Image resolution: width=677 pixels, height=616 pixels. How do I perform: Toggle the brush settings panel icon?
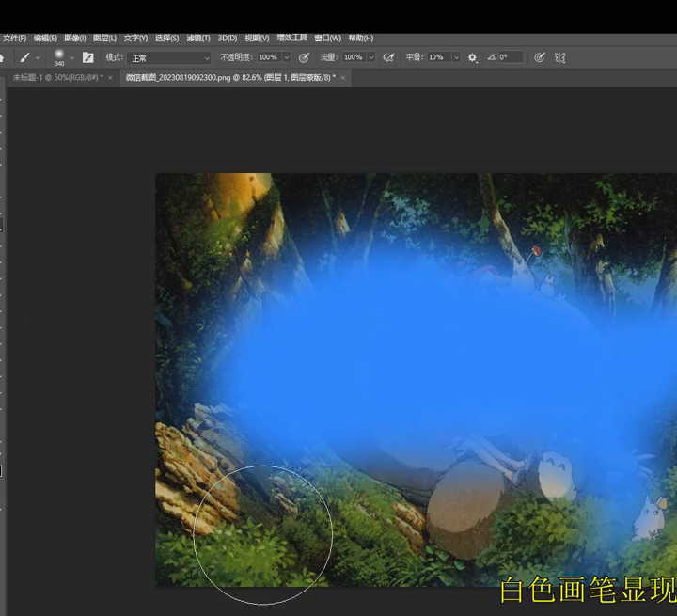pos(88,57)
